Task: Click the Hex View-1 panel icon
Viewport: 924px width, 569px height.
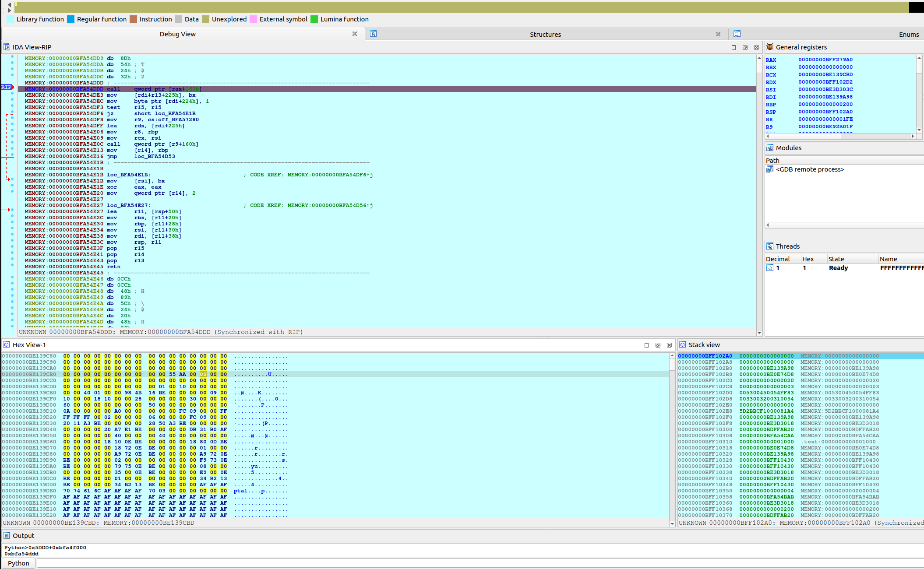Action: coord(7,344)
